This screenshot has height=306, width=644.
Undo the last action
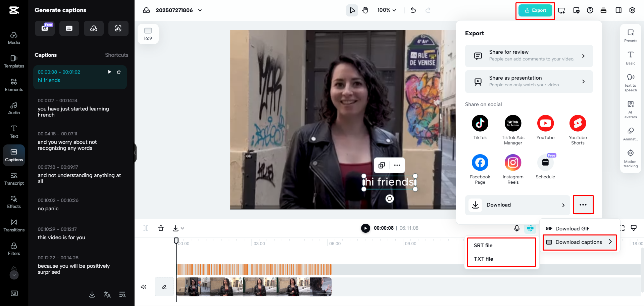coord(413,10)
